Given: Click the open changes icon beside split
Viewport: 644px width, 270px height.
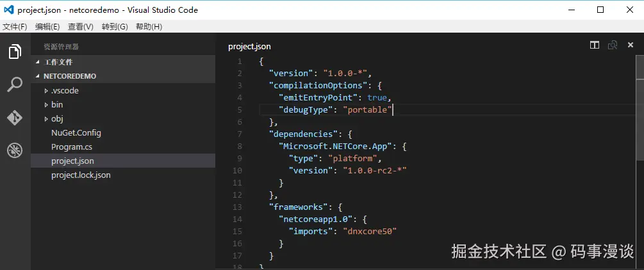Looking at the screenshot, I should [x=613, y=45].
